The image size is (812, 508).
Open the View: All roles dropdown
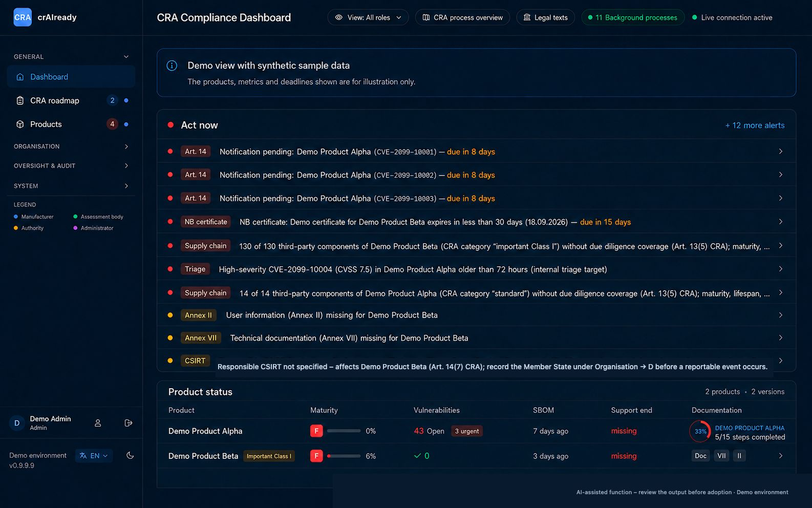coord(368,17)
